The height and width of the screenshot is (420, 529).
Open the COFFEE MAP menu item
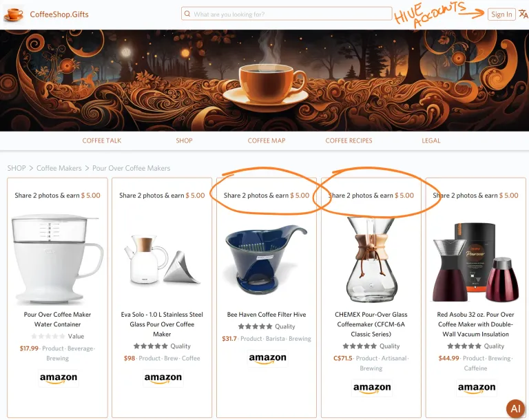click(267, 140)
